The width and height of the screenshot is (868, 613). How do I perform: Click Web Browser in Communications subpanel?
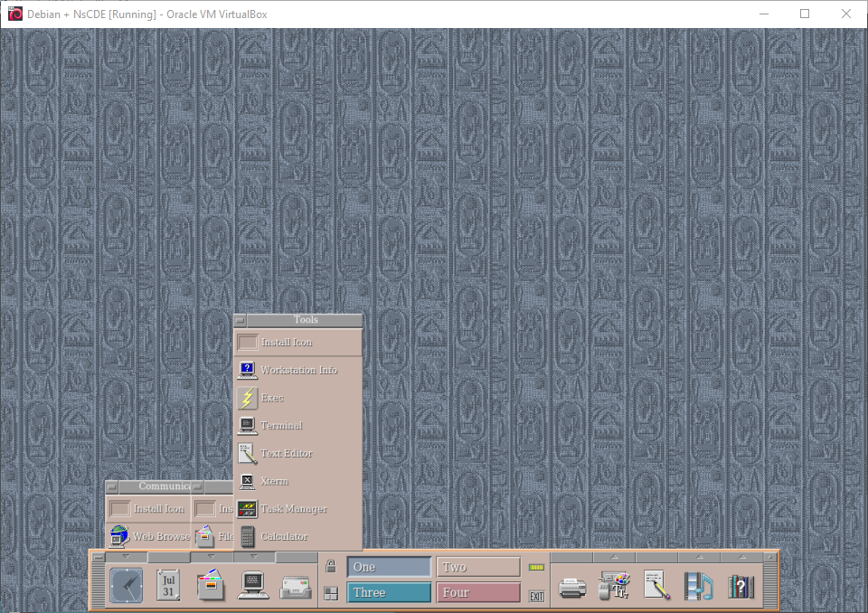click(x=161, y=536)
